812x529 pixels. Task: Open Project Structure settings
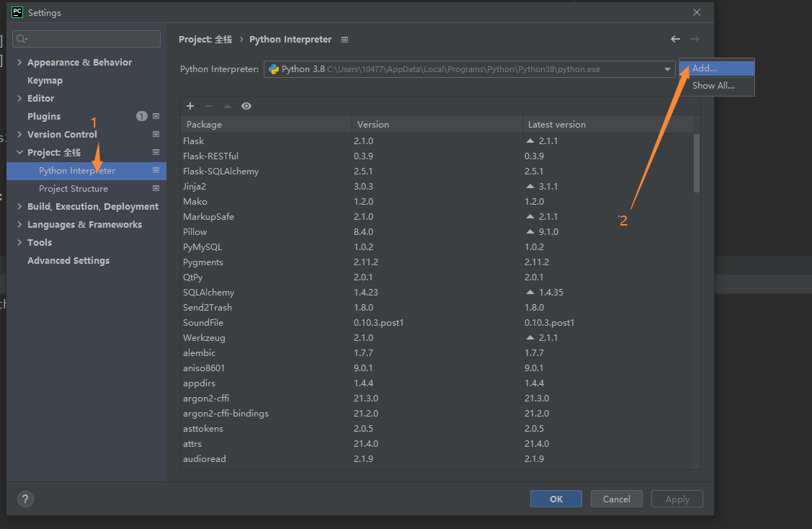pyautogui.click(x=73, y=189)
